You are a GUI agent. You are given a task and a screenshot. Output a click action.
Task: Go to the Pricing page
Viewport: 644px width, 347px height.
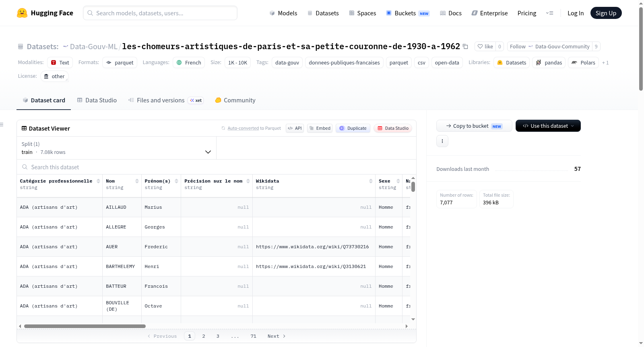527,13
